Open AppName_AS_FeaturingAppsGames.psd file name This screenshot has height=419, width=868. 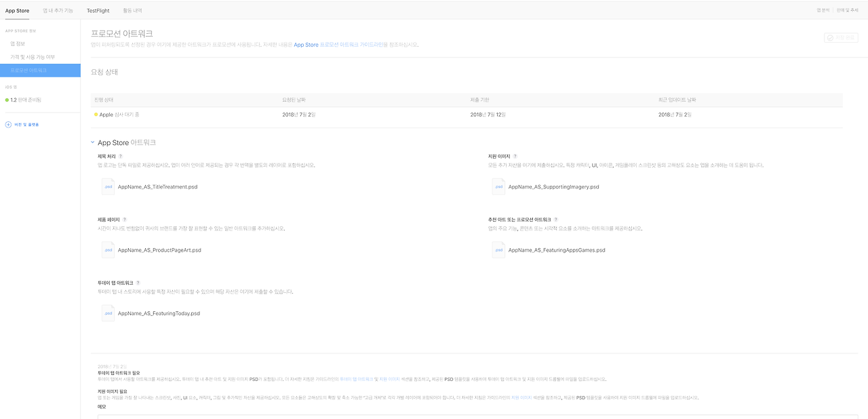pos(556,250)
